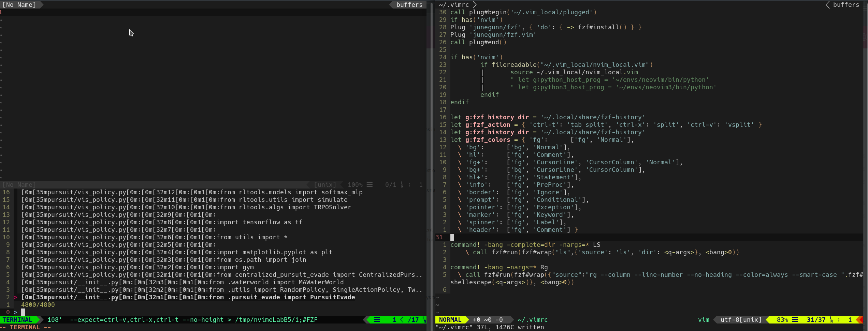The width and height of the screenshot is (868, 331).
Task: Click the hamburger icon in the inactive [unix] statusline
Action: click(370, 184)
